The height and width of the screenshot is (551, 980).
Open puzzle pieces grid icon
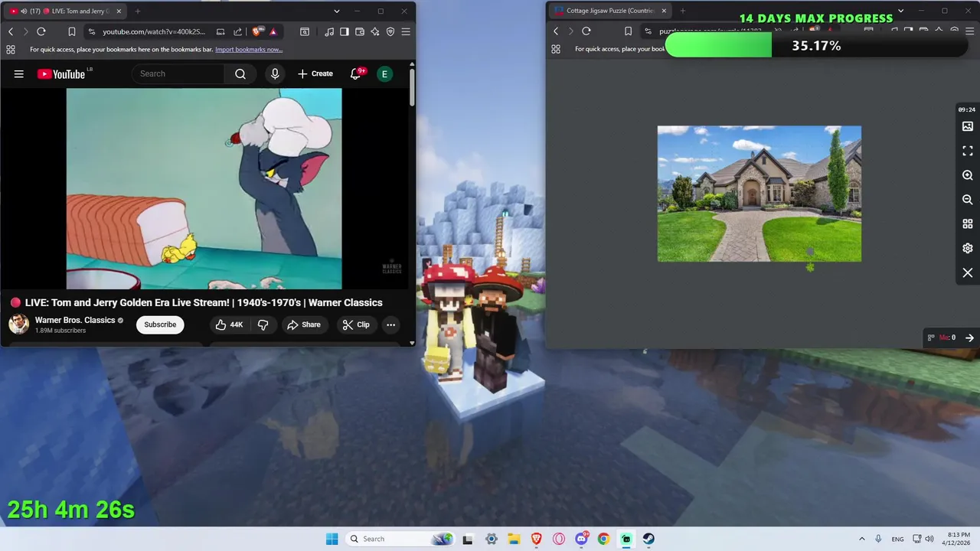click(x=968, y=223)
